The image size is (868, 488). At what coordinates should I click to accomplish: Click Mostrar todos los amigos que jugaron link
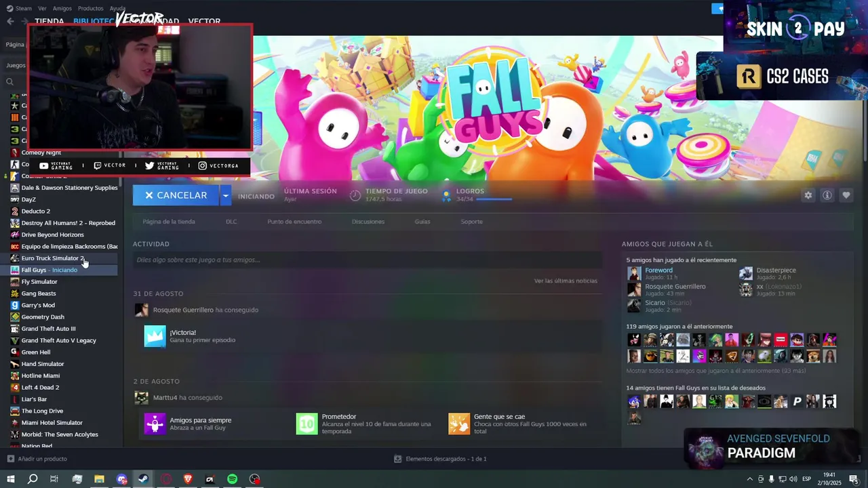coord(716,371)
